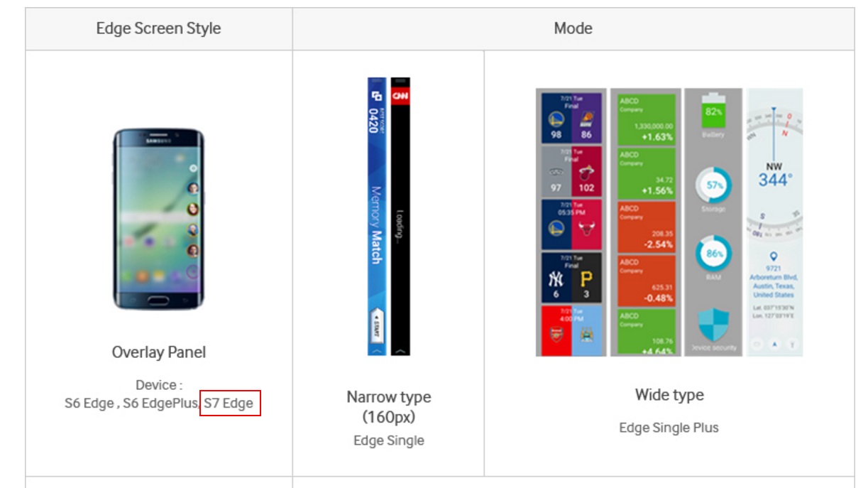Image resolution: width=868 pixels, height=488 pixels.
Task: Click the CNN logo on narrow panel
Action: [x=401, y=96]
